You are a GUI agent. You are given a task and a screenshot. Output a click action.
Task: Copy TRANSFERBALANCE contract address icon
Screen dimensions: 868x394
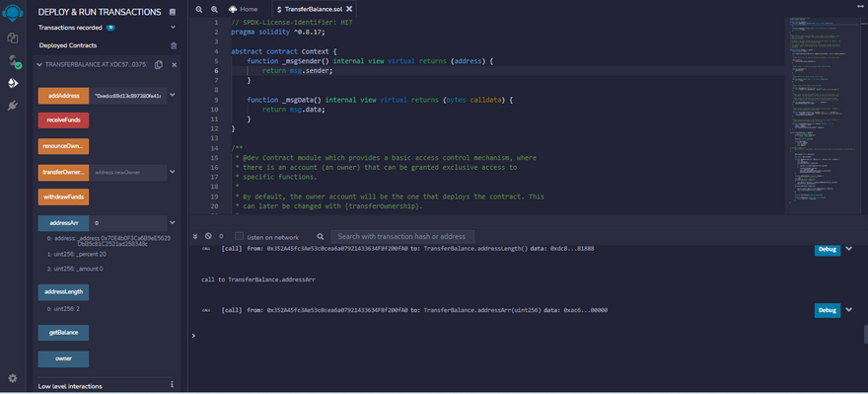click(159, 65)
